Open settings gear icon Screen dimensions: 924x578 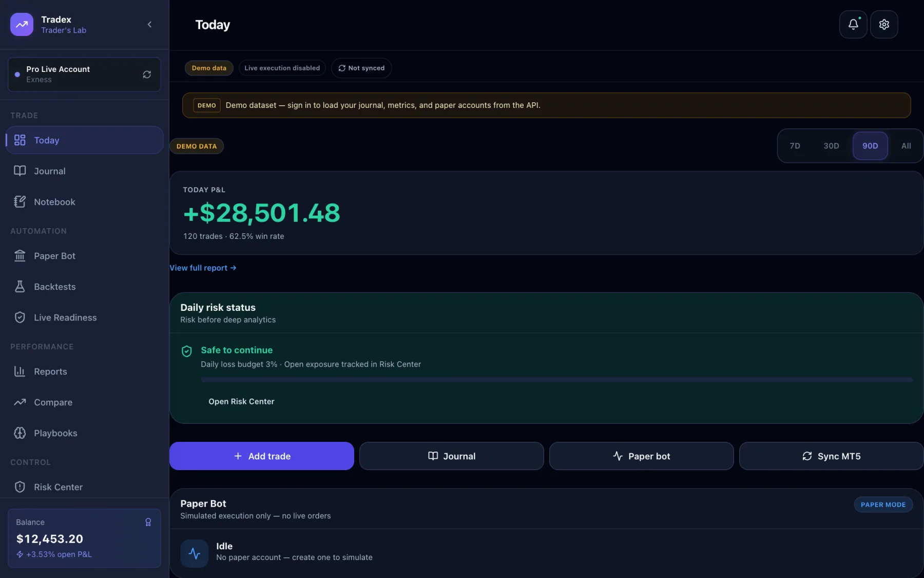click(x=884, y=24)
